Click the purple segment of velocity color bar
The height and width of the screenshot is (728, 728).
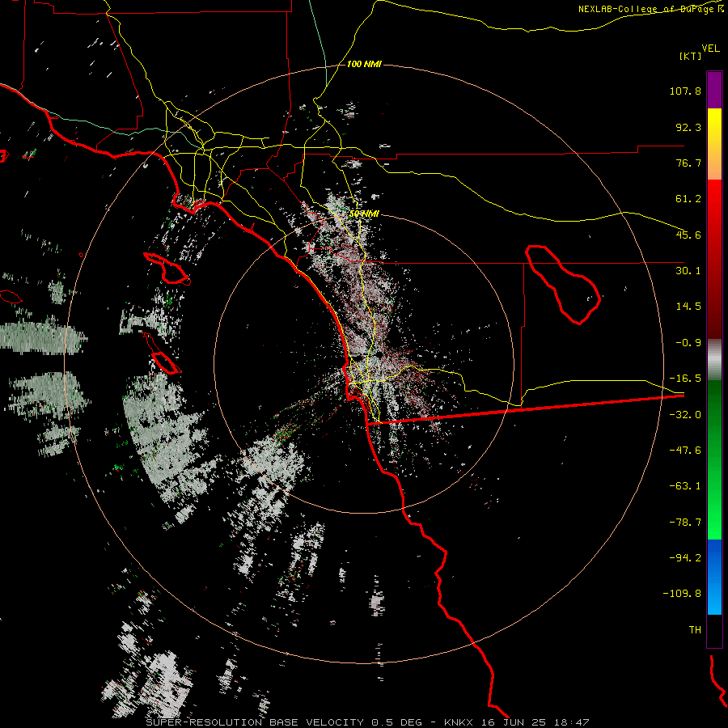point(714,90)
